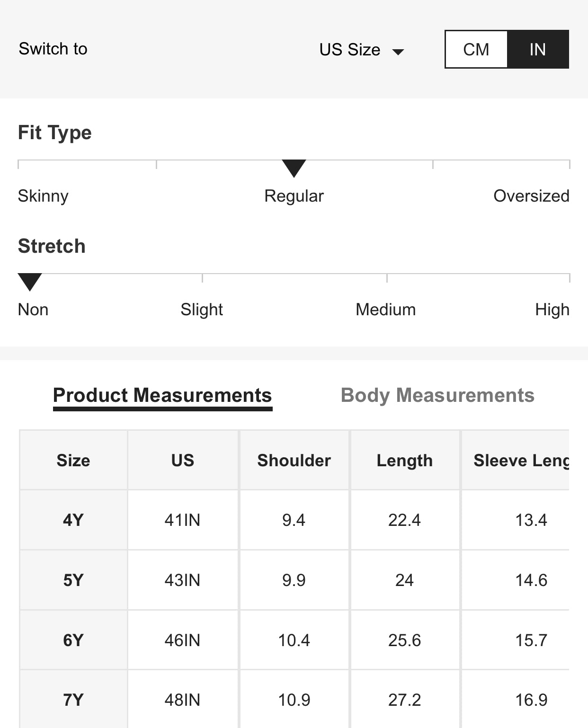588x728 pixels.
Task: Click the Sleeve Length column header
Action: [516, 460]
